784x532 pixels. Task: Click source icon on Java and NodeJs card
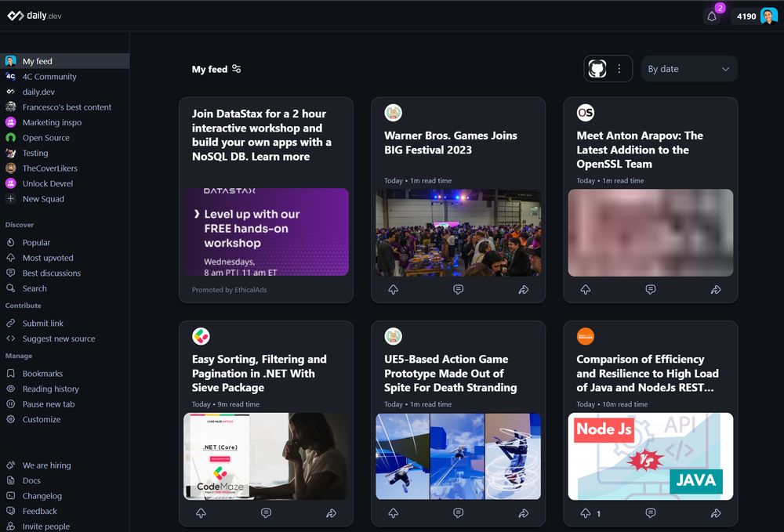point(586,337)
